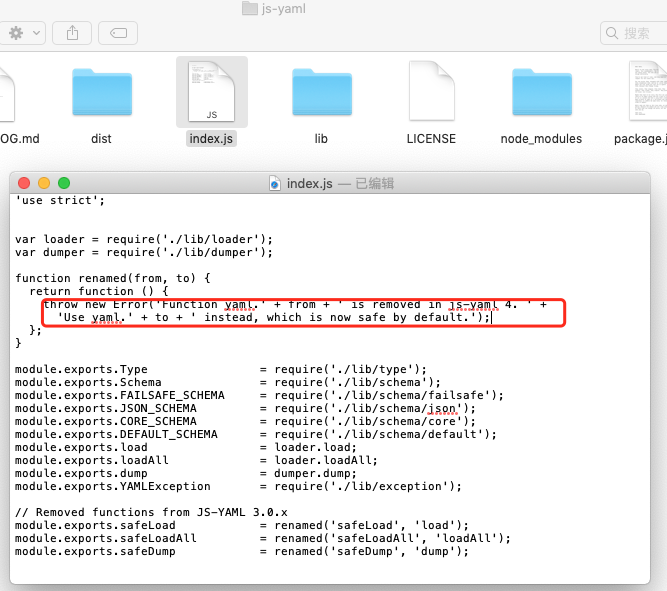Click the var dumper require line
The width and height of the screenshot is (667, 591).
coord(144,252)
